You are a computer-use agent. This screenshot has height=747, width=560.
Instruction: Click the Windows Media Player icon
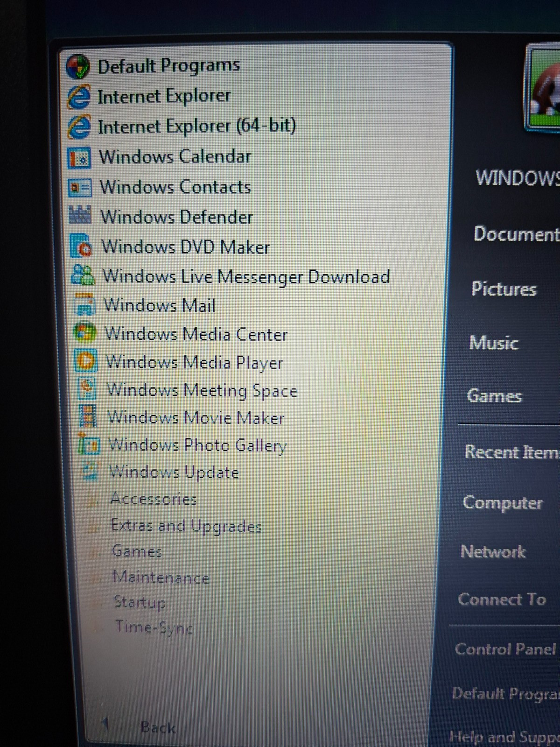click(x=86, y=361)
